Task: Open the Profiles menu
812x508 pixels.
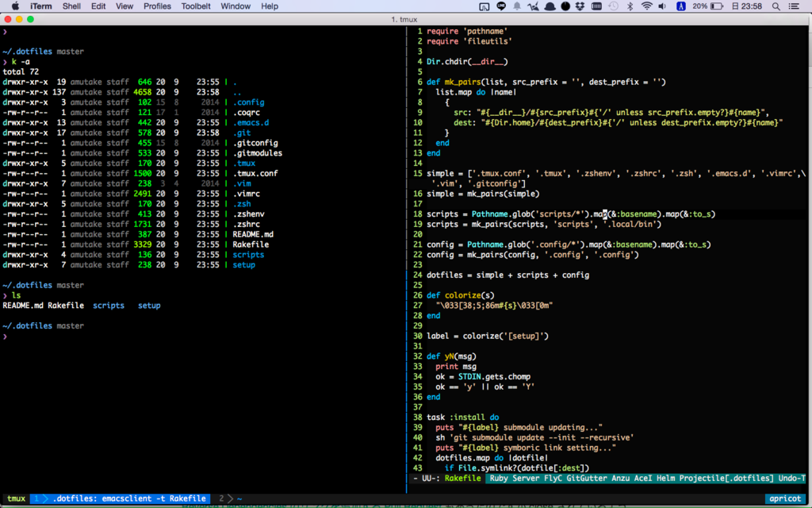Action: coord(157,6)
